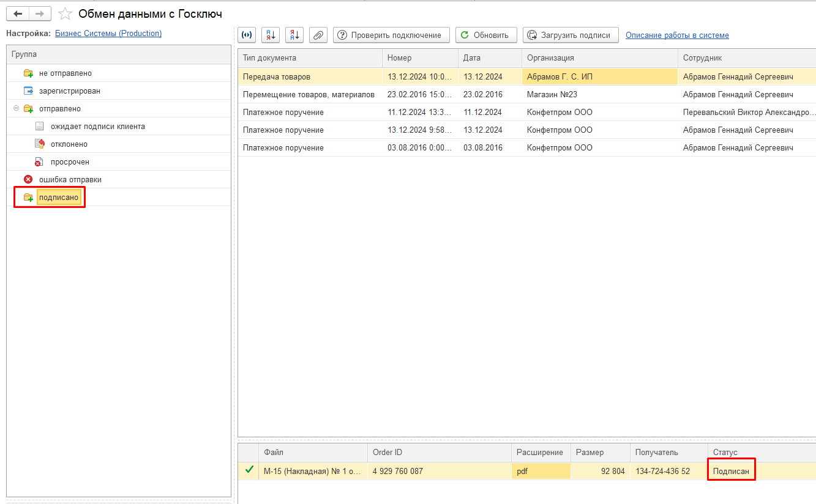Click 'Расширение' column header
This screenshot has height=504, width=816.
point(541,453)
